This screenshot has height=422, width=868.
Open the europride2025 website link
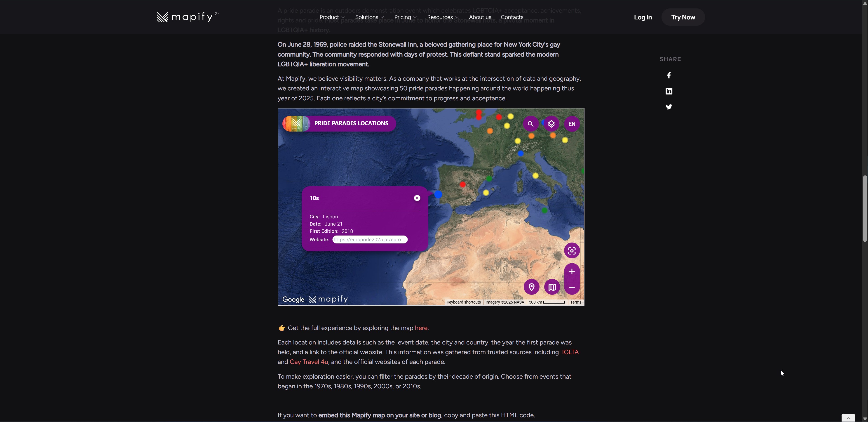coord(369,240)
